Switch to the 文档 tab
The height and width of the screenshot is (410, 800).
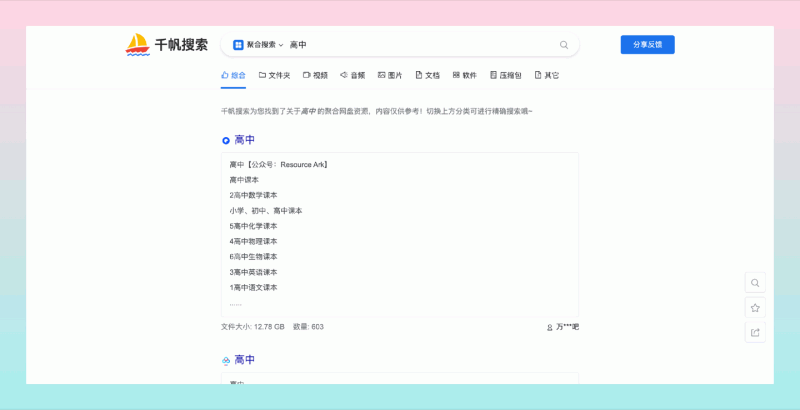tap(428, 75)
